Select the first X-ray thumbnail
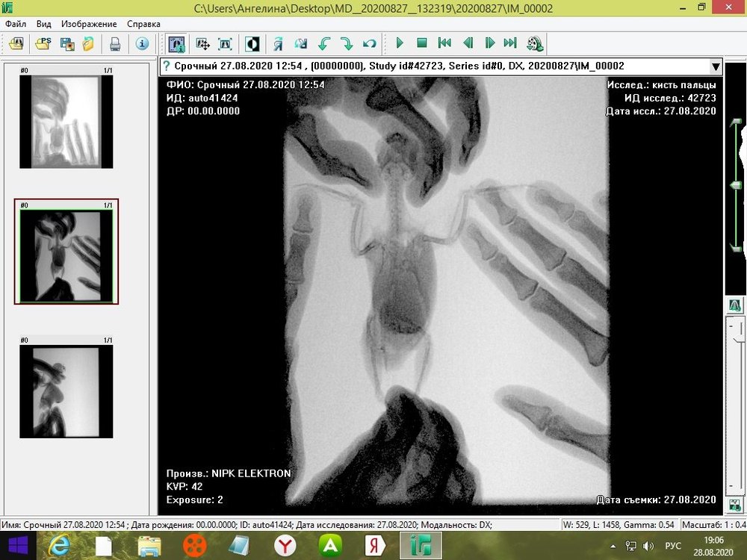The height and width of the screenshot is (560, 747). (66, 121)
